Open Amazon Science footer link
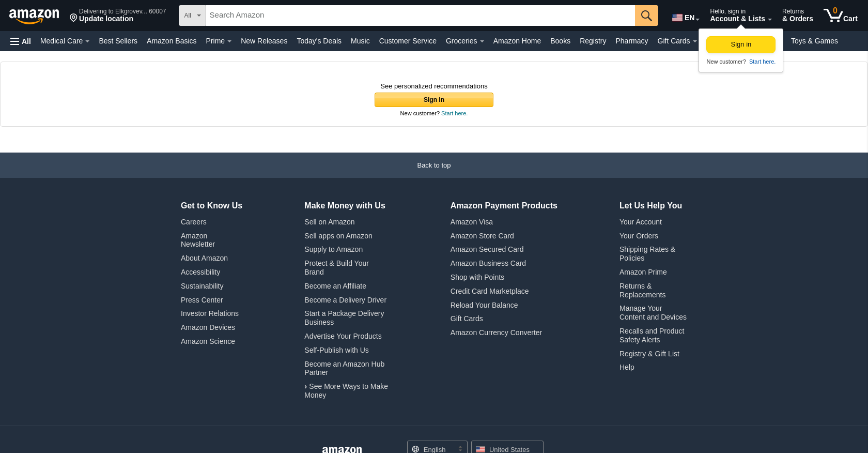 tap(208, 341)
